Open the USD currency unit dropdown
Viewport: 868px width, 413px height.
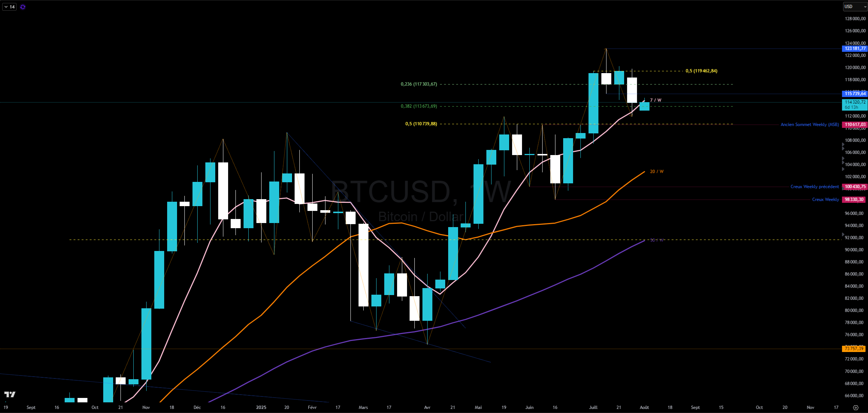coord(855,7)
